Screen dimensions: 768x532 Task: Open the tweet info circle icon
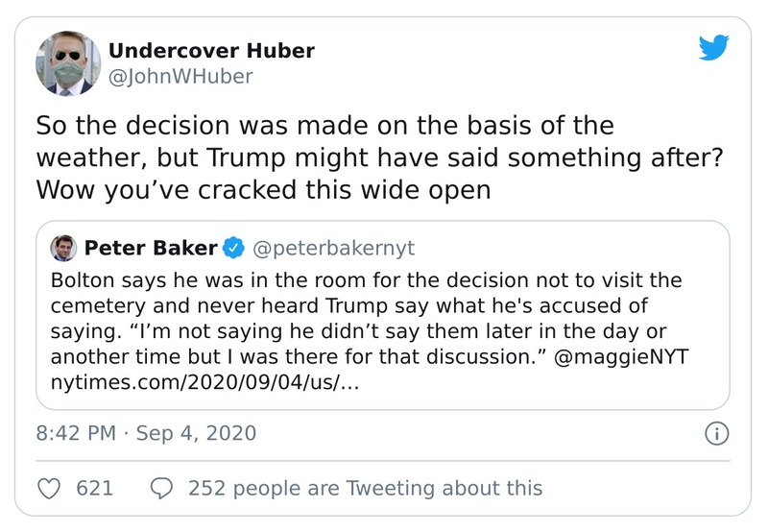[x=714, y=434]
